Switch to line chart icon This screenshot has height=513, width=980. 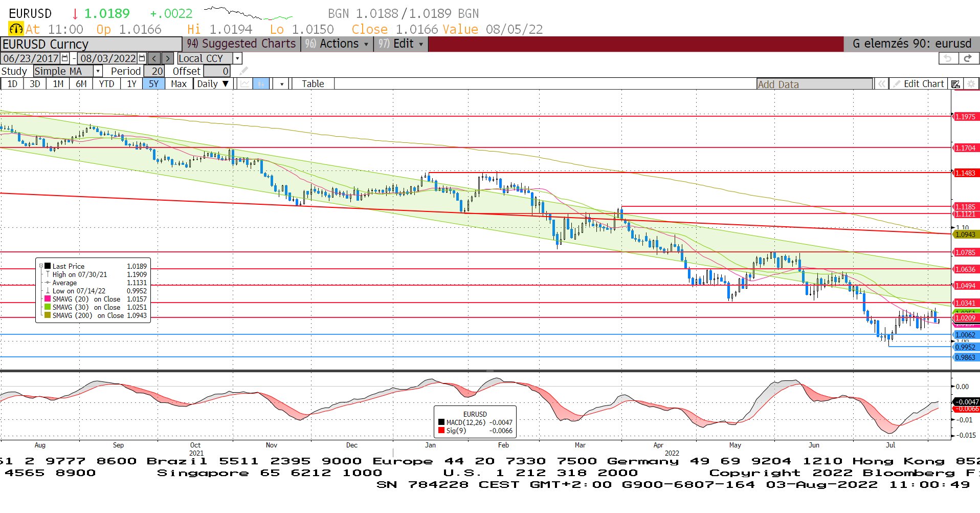tap(246, 84)
